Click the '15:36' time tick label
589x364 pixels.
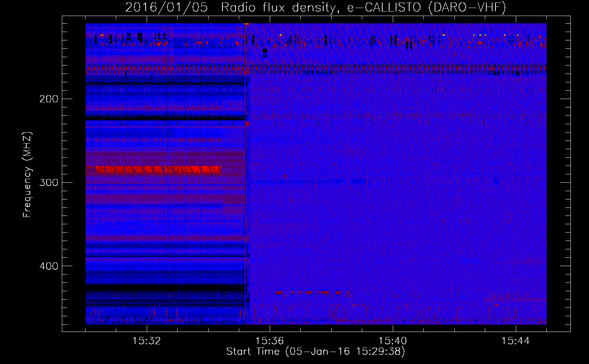[x=269, y=341]
